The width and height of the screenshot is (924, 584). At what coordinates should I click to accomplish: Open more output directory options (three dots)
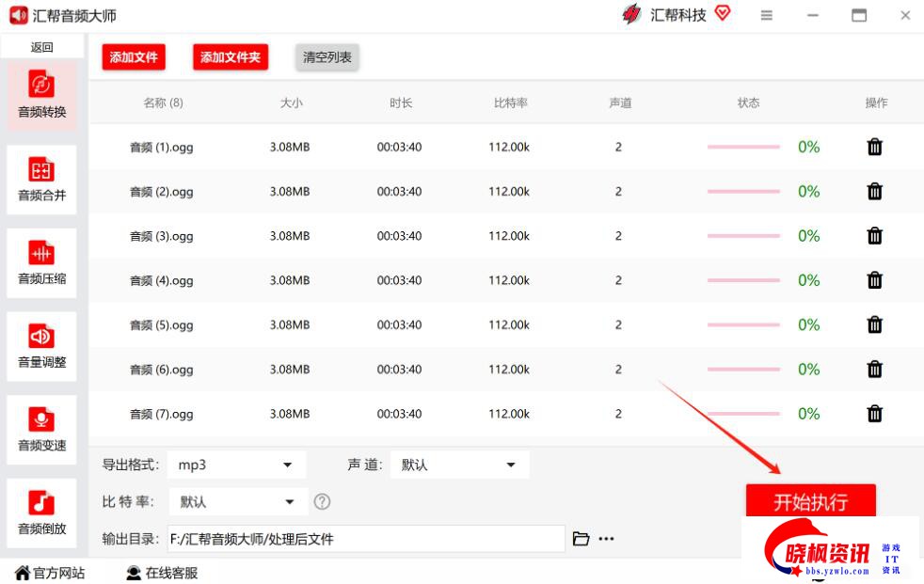point(606,539)
